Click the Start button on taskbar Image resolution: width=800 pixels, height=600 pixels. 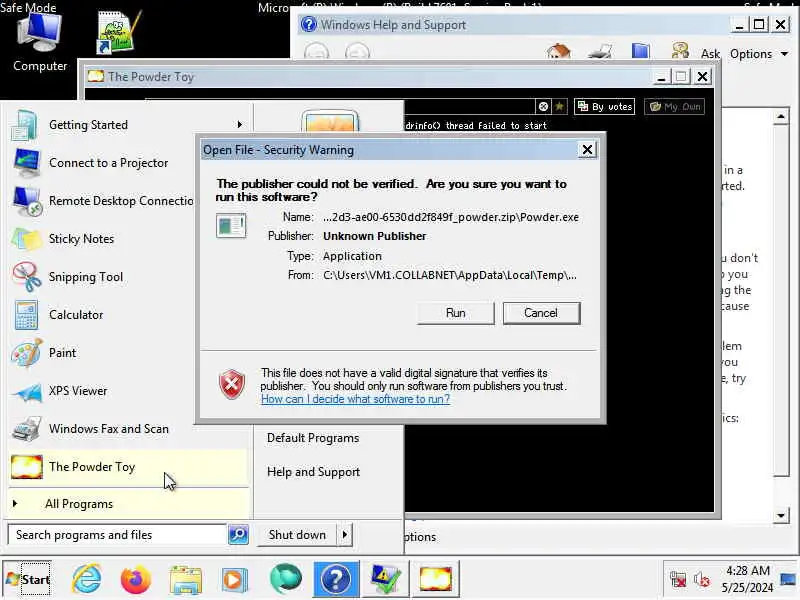click(x=28, y=579)
